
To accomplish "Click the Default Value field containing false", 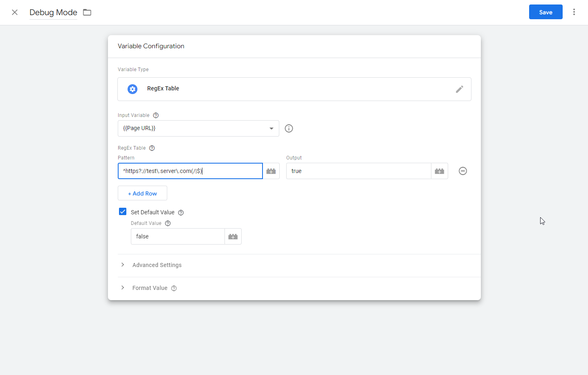I will (x=178, y=236).
